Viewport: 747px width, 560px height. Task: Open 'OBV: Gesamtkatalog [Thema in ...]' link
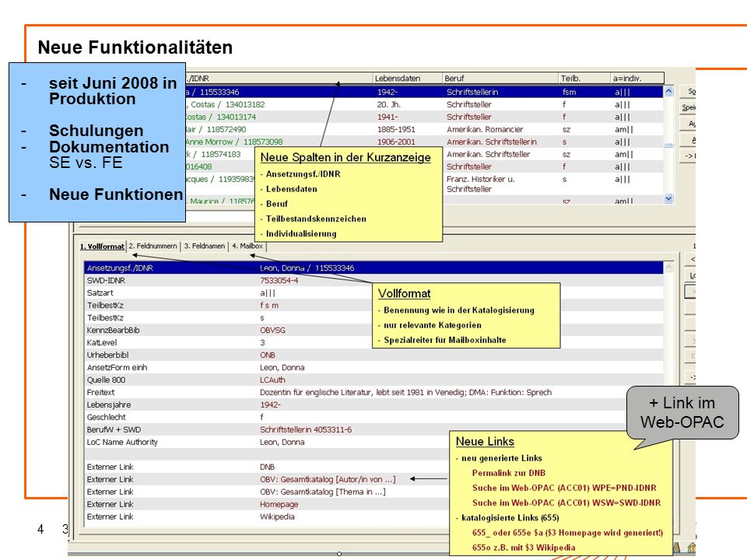322,492
